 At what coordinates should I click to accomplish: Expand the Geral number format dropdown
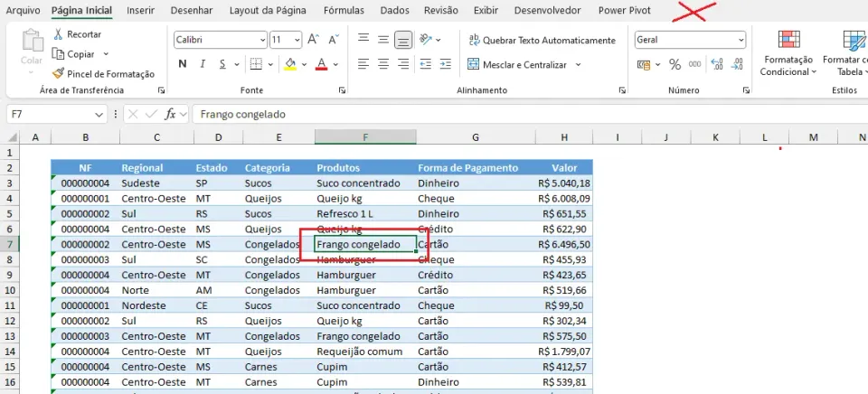click(x=690, y=40)
